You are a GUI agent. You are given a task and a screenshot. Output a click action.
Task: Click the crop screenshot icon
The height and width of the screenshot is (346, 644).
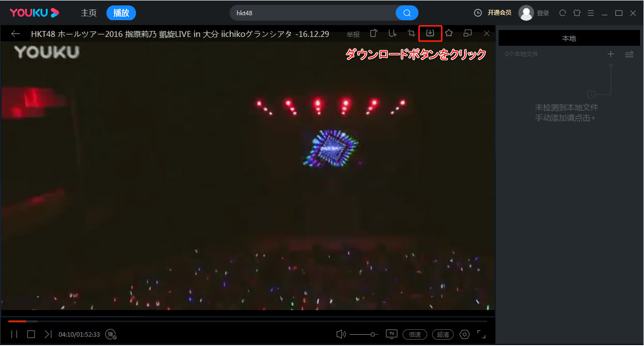point(411,33)
